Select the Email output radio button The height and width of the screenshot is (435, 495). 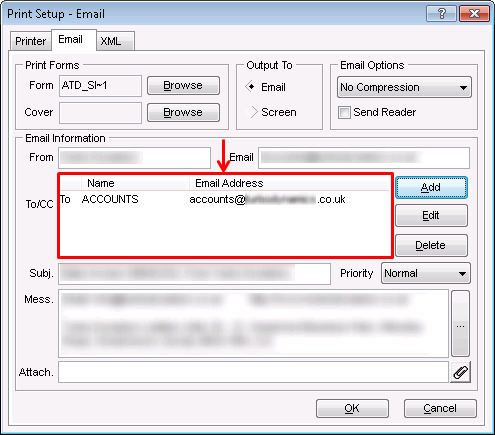click(251, 87)
